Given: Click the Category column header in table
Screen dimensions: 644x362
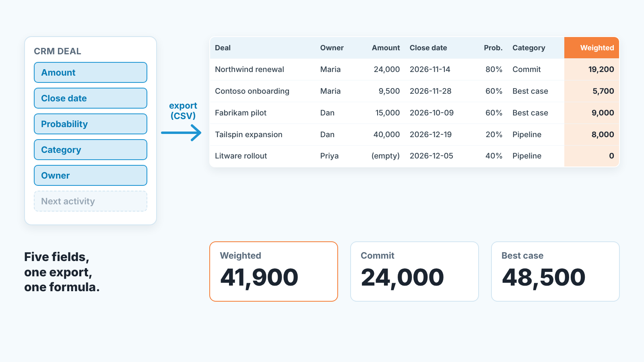Looking at the screenshot, I should (528, 48).
